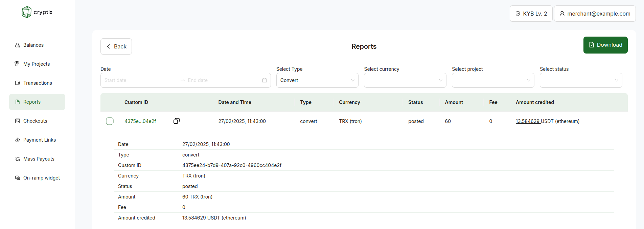Click the KYB shield icon
The width and height of the screenshot is (644, 229).
518,14
